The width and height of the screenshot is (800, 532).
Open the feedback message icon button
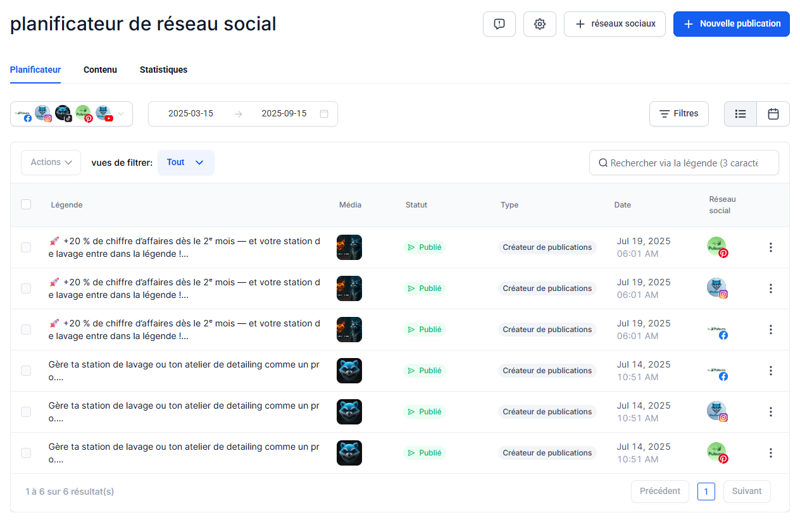[499, 24]
